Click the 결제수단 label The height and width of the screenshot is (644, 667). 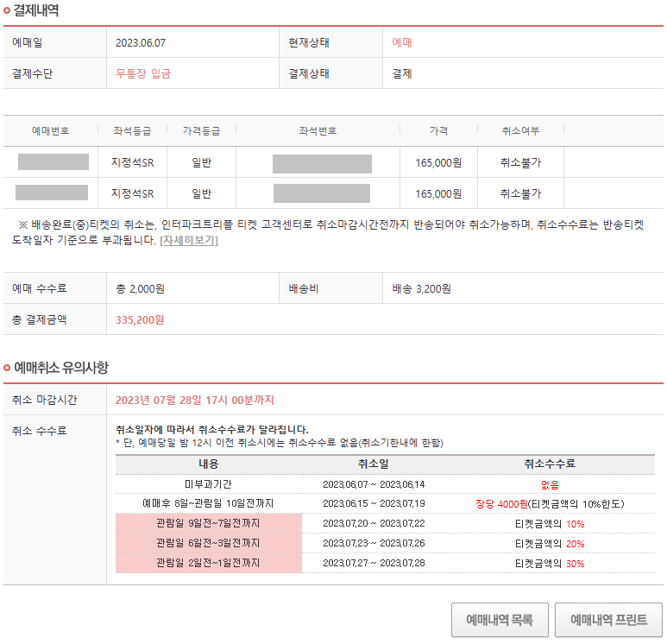coord(32,74)
